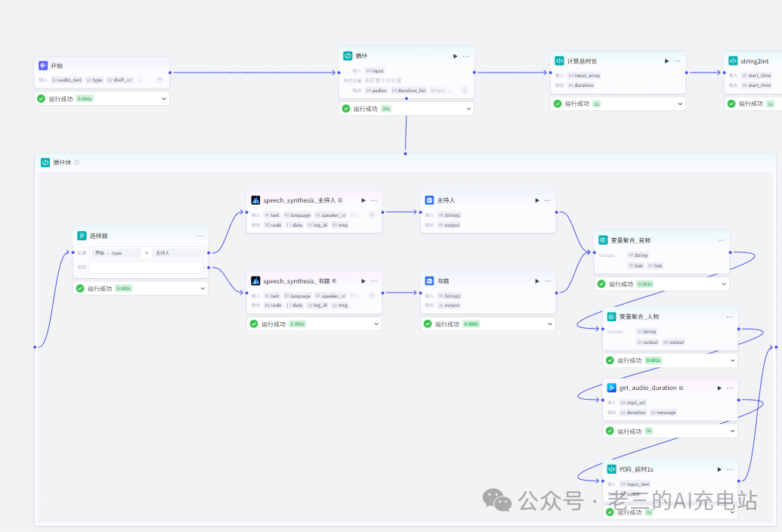Click the 计算总时长 code node icon
Screen dimensions: 782x532
click(x=559, y=60)
